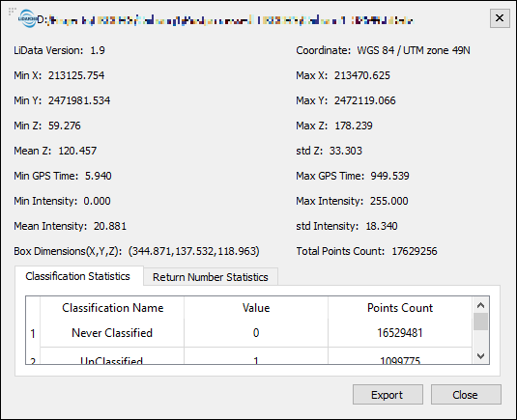517x420 pixels.
Task: Click the Mean Z value 120.457
Action: [77, 151]
